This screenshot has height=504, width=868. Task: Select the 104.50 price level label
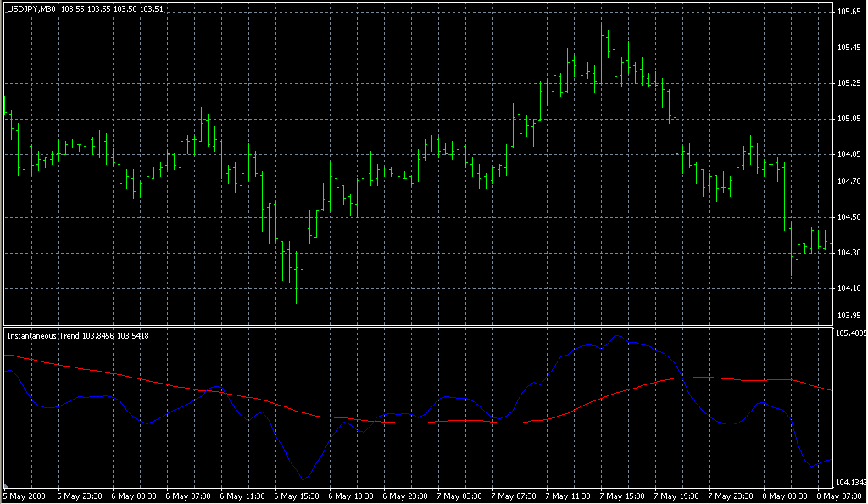pos(849,218)
